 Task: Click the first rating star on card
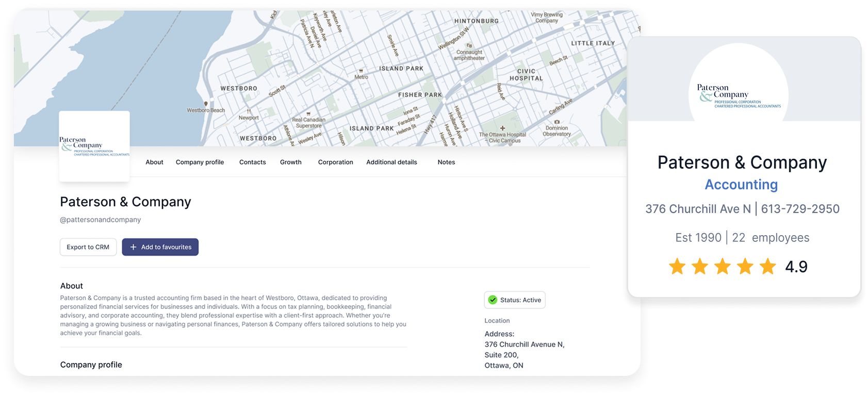[677, 267]
